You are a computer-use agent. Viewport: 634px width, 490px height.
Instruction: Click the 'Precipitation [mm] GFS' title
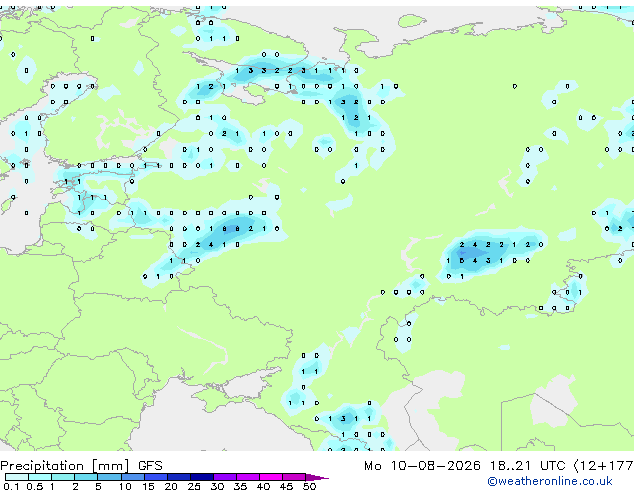pos(81,466)
